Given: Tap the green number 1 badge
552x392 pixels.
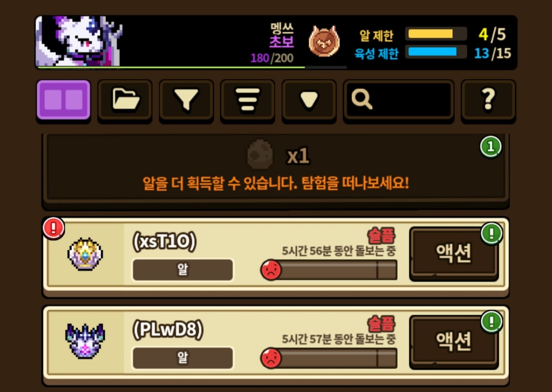Looking at the screenshot, I should (491, 148).
